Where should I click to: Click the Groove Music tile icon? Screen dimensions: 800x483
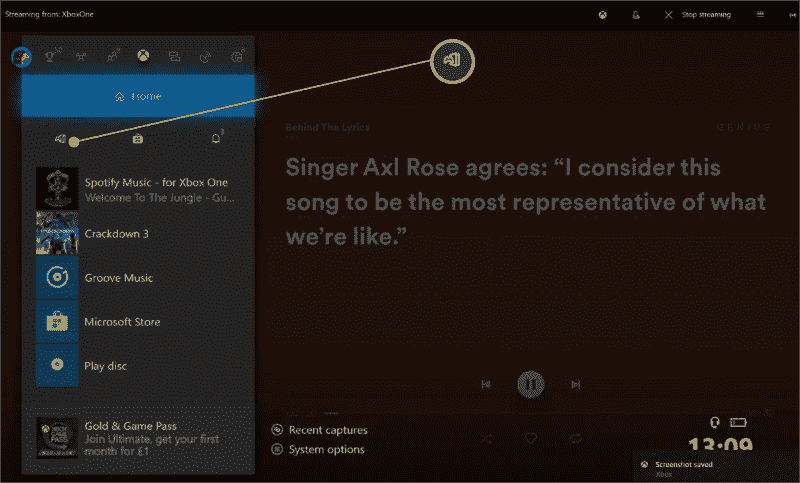click(x=57, y=277)
